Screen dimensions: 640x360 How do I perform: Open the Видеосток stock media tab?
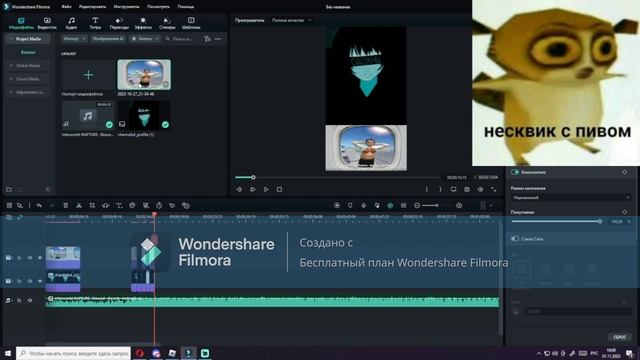tap(47, 23)
